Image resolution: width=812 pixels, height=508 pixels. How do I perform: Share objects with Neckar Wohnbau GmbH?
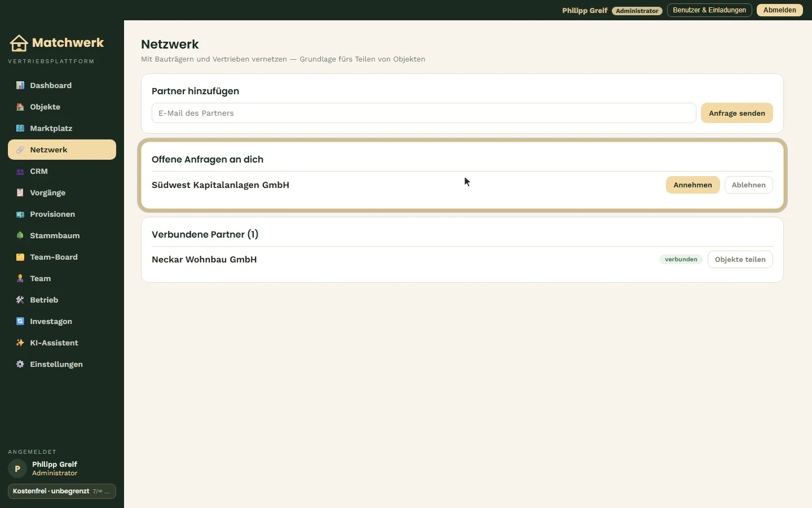[x=740, y=260]
